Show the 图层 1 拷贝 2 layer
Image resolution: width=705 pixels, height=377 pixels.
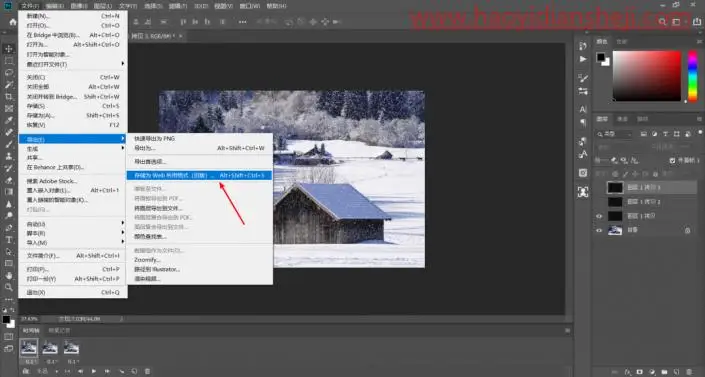point(599,202)
